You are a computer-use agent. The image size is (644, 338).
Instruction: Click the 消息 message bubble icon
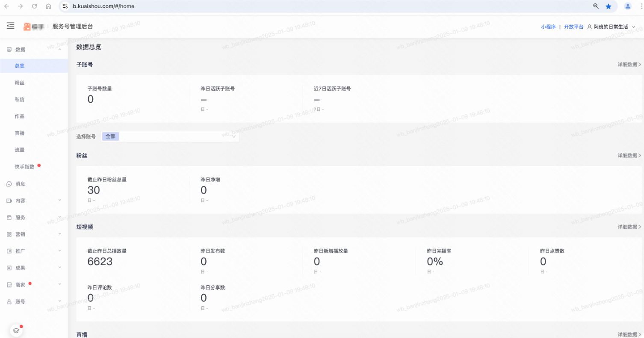[x=9, y=184]
